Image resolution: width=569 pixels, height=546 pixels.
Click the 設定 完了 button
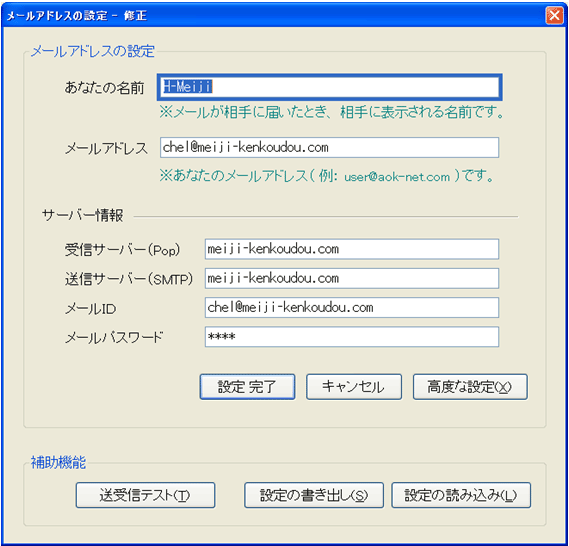click(247, 387)
